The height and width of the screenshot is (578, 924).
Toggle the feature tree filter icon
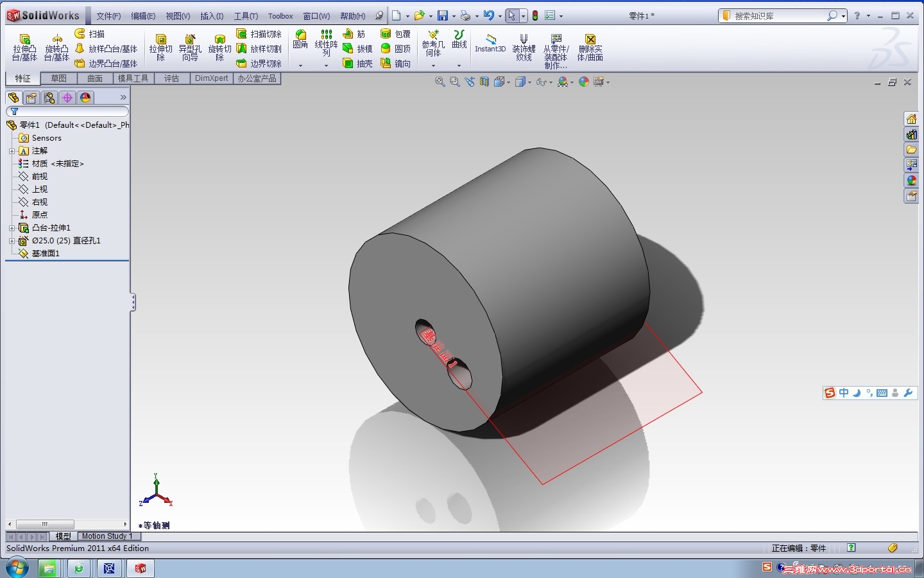[x=14, y=112]
